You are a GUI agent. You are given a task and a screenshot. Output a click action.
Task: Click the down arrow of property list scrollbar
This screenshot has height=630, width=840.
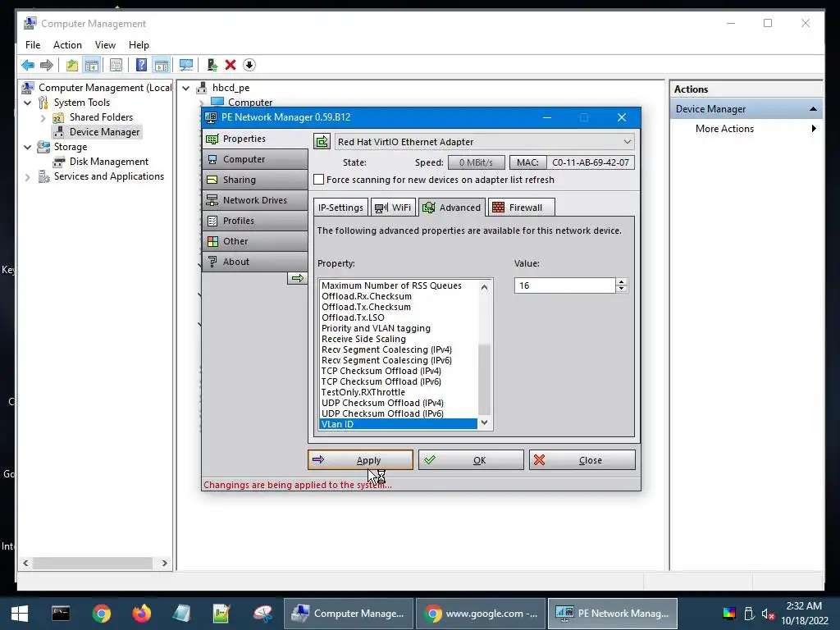(484, 422)
